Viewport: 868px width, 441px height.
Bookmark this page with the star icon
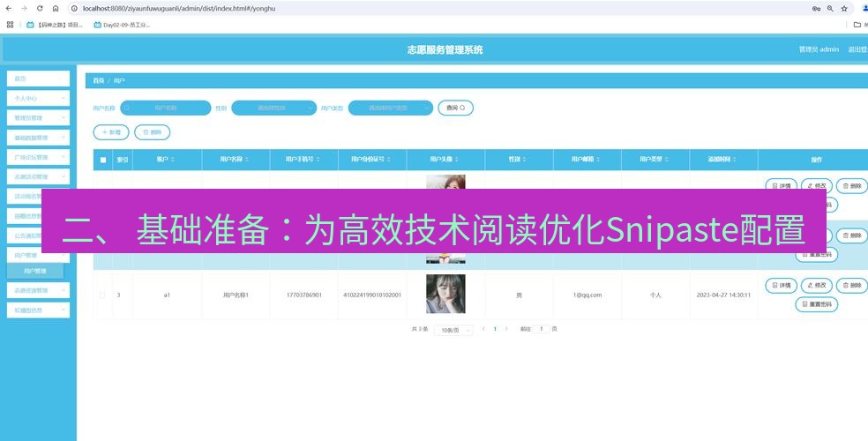(844, 8)
